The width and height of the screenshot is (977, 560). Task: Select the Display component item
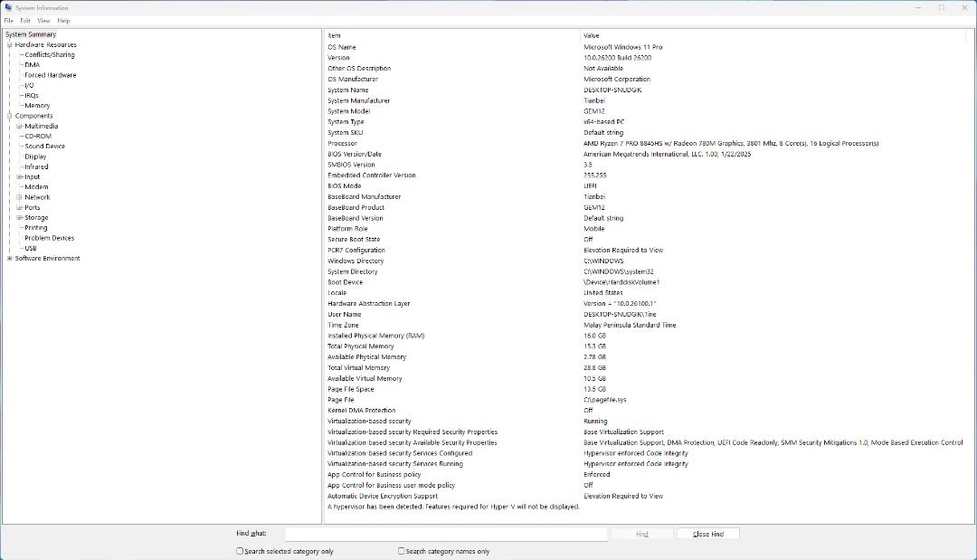[35, 157]
